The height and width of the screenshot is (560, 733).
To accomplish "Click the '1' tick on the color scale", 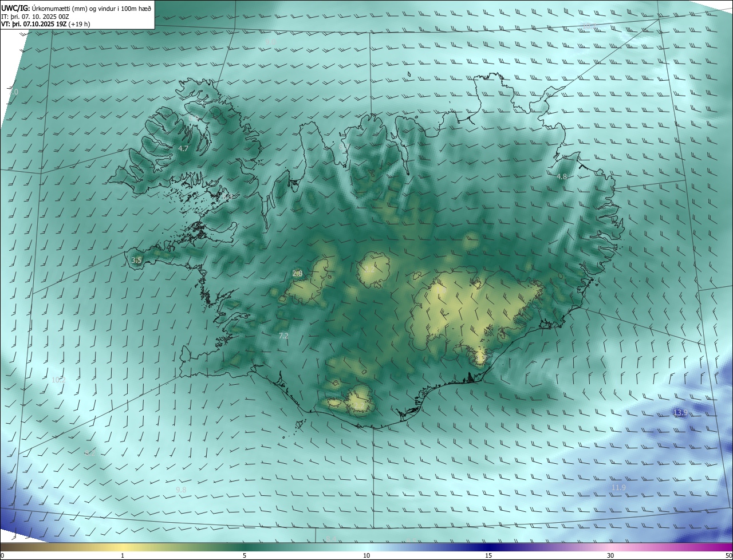I will 123,555.
